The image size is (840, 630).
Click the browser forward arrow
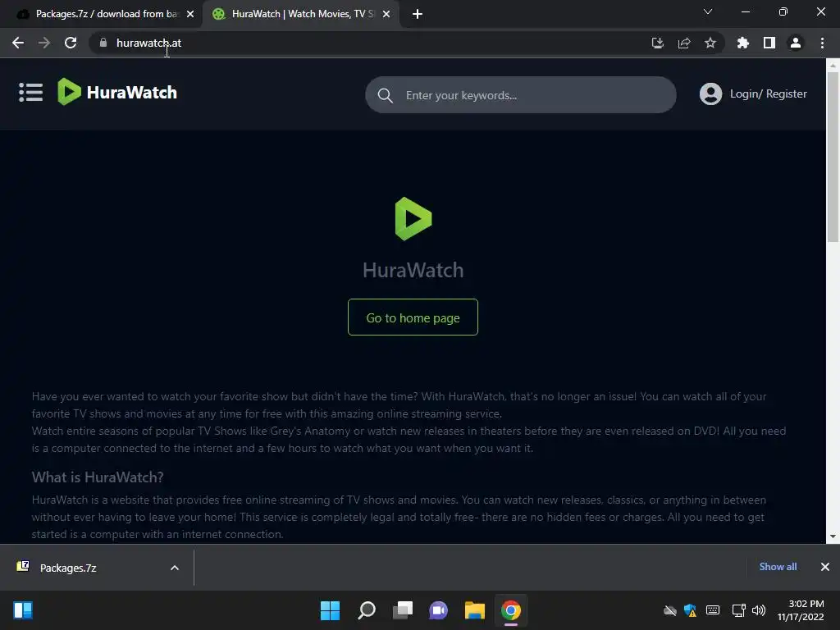click(44, 43)
